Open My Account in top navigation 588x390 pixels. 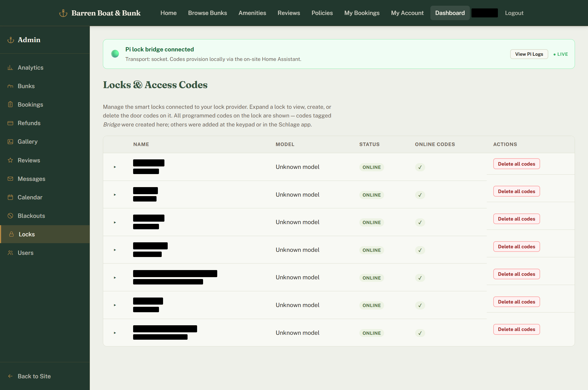pyautogui.click(x=407, y=13)
